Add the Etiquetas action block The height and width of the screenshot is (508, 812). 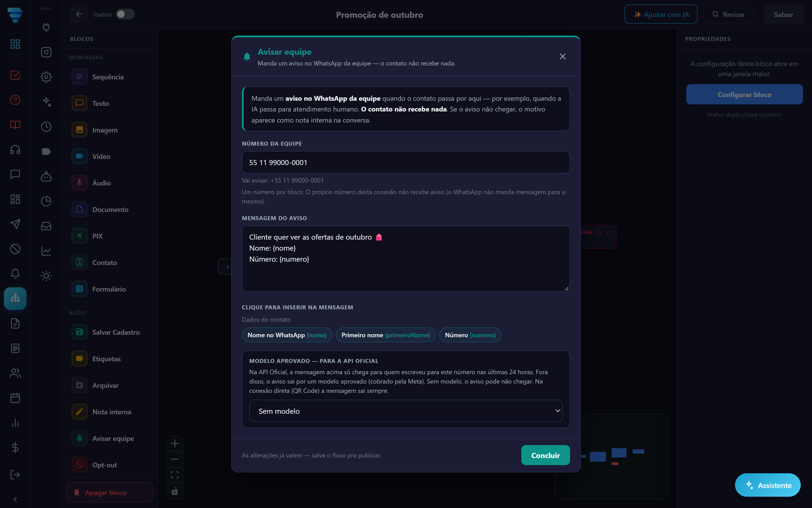(109, 358)
